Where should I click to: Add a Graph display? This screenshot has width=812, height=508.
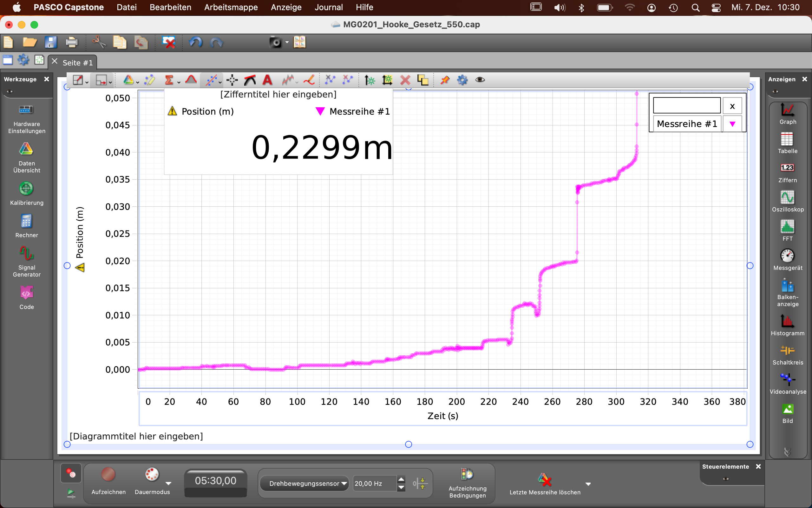(788, 114)
